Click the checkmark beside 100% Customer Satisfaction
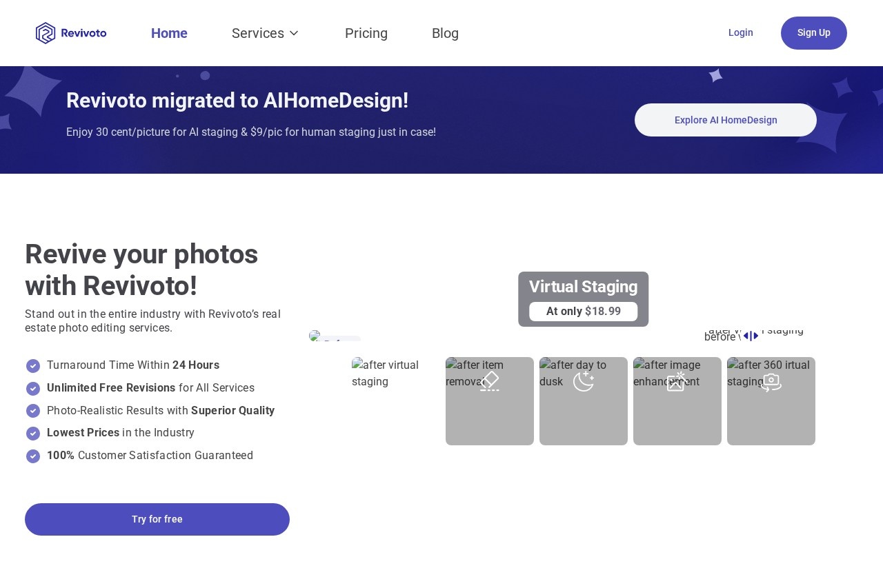Image resolution: width=883 pixels, height=588 pixels. [x=33, y=456]
